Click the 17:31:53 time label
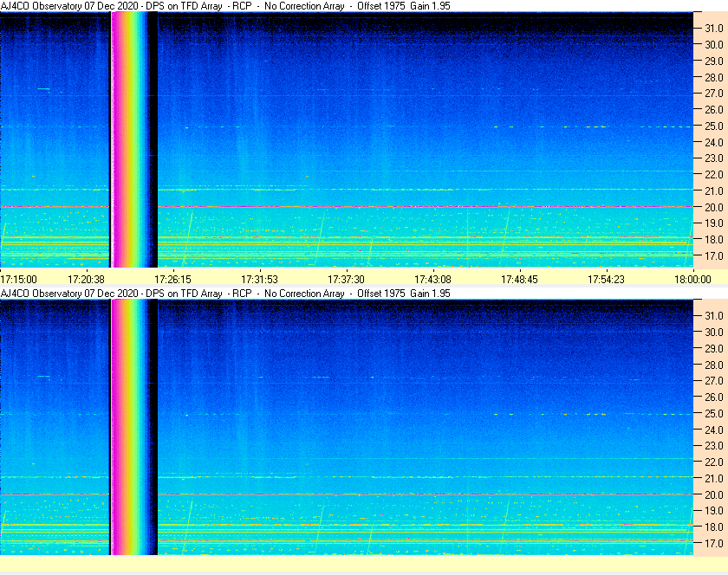Screen dimensions: 728x575 (259, 280)
